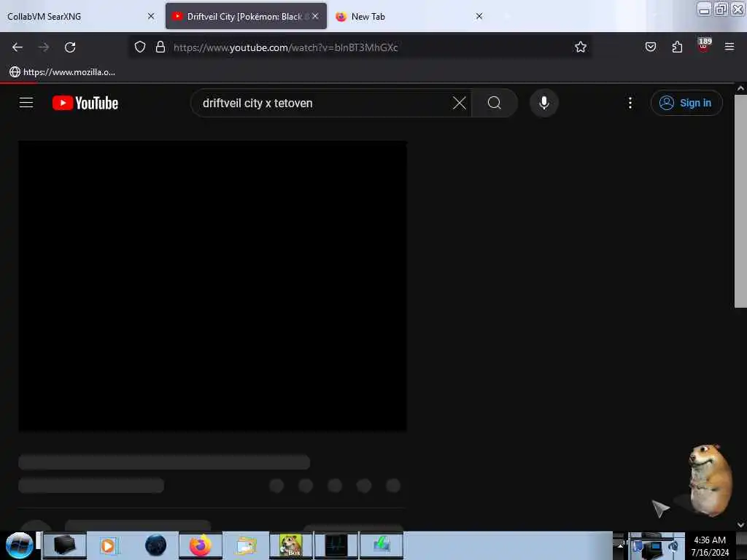
Task: Click scrollbar up arrow
Action: [740, 88]
